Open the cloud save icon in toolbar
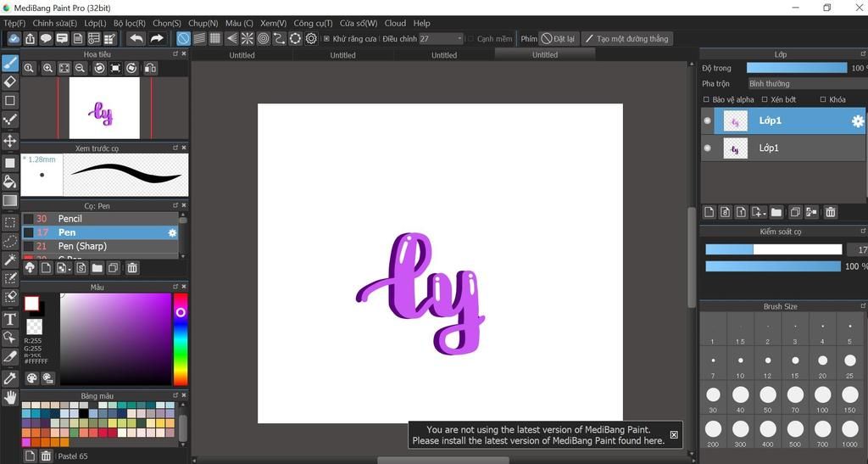Image resolution: width=868 pixels, height=464 pixels. [14, 38]
